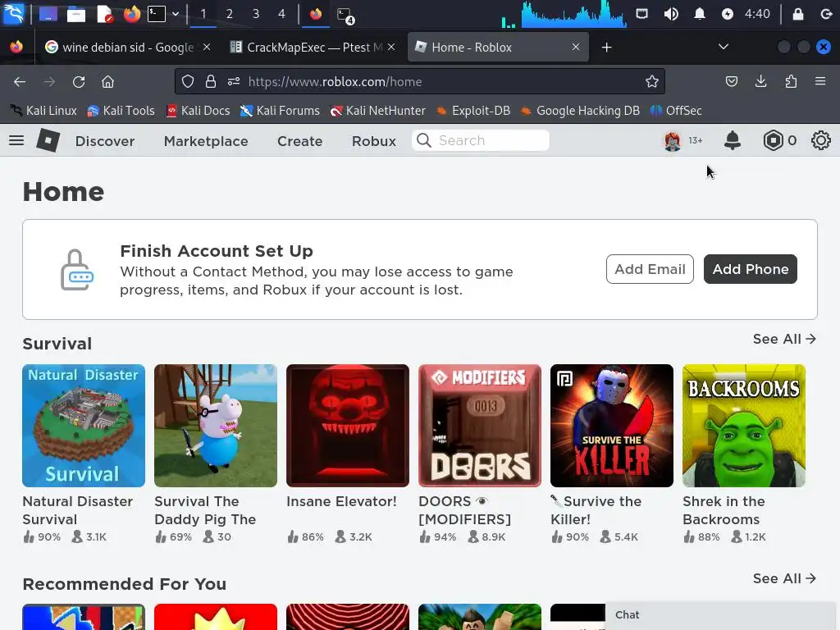Bookmark this page with star icon
Screen dimensions: 840x630
(x=651, y=81)
